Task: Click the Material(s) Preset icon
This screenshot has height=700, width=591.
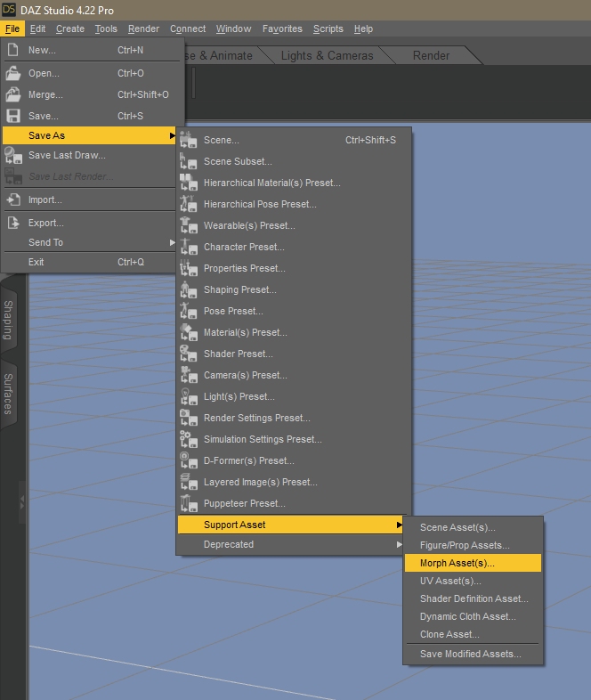Action: pos(188,332)
